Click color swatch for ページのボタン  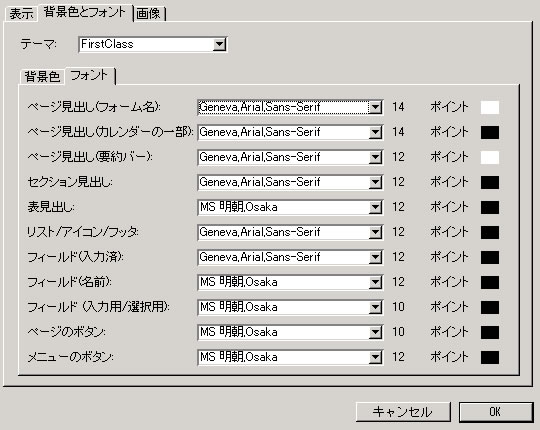pyautogui.click(x=490, y=332)
